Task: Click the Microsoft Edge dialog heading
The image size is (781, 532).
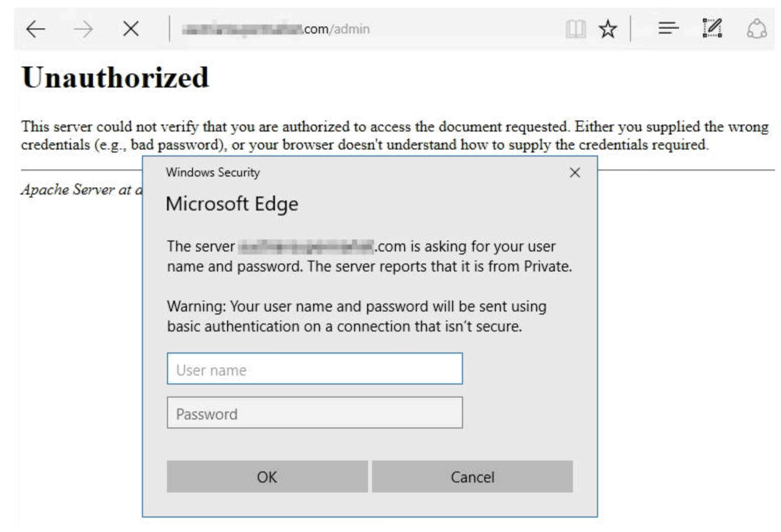Action: point(232,204)
